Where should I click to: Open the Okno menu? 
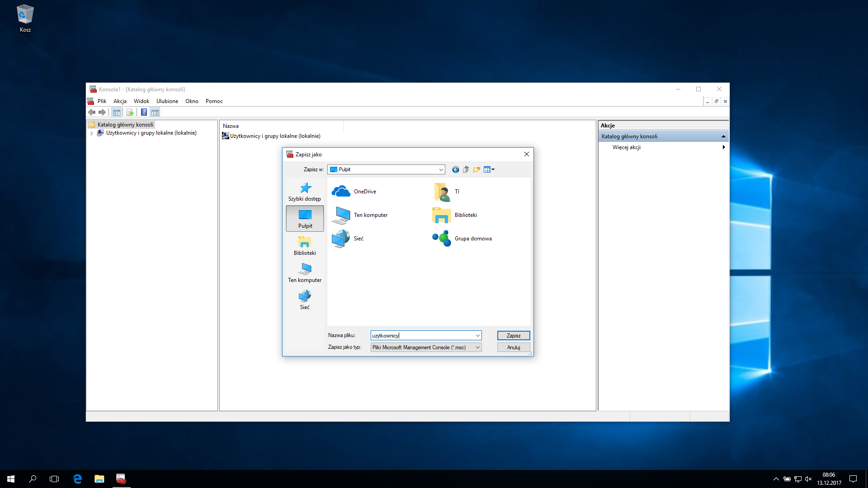point(192,101)
